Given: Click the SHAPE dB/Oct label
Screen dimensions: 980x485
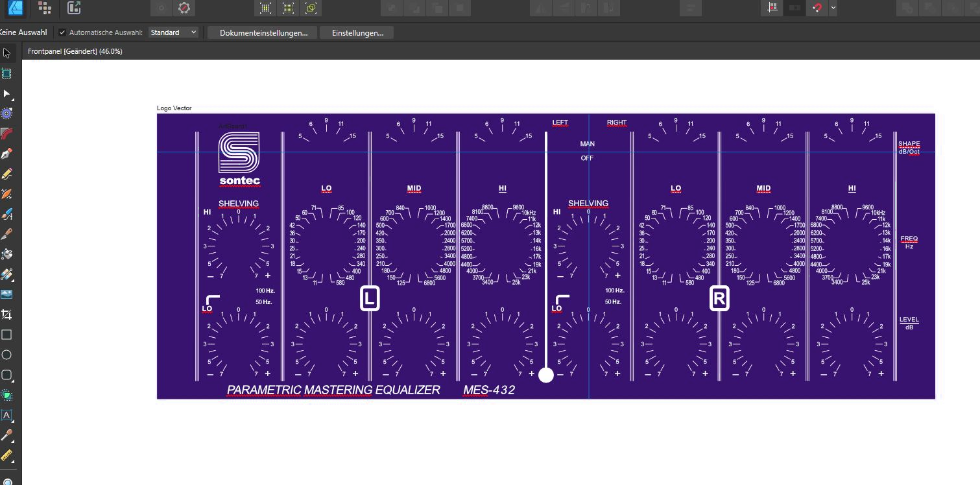Looking at the screenshot, I should point(909,148).
